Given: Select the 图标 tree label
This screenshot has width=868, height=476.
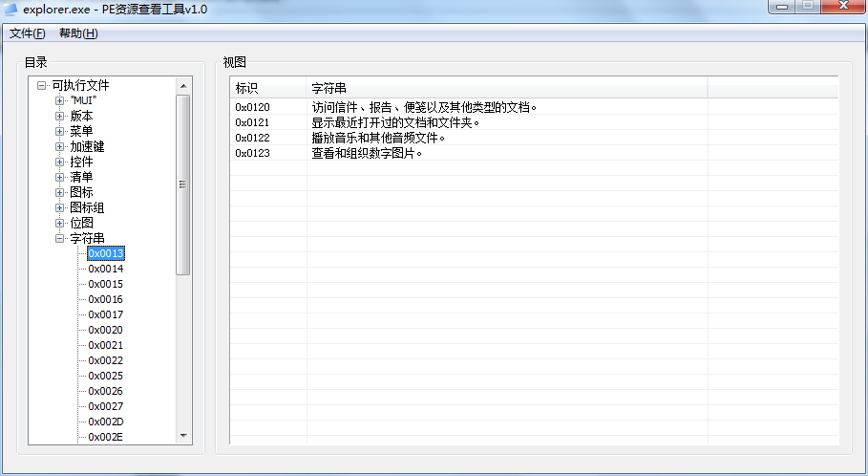Looking at the screenshot, I should [x=81, y=192].
